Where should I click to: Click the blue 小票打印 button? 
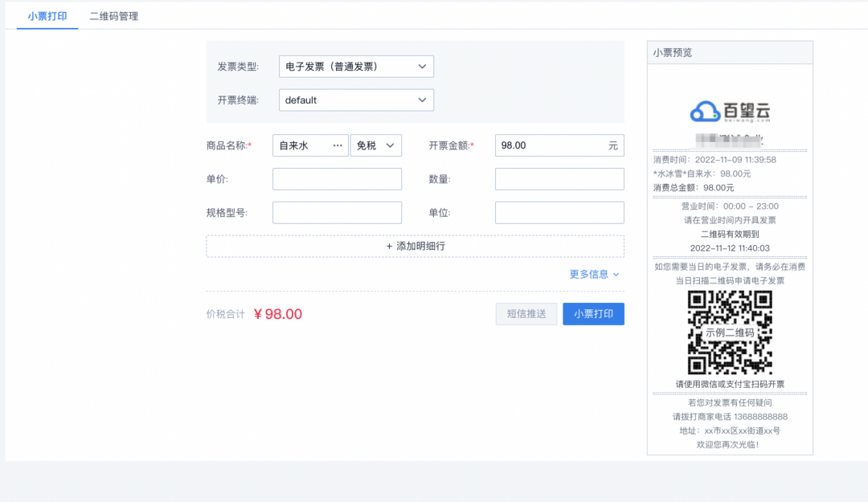(593, 314)
